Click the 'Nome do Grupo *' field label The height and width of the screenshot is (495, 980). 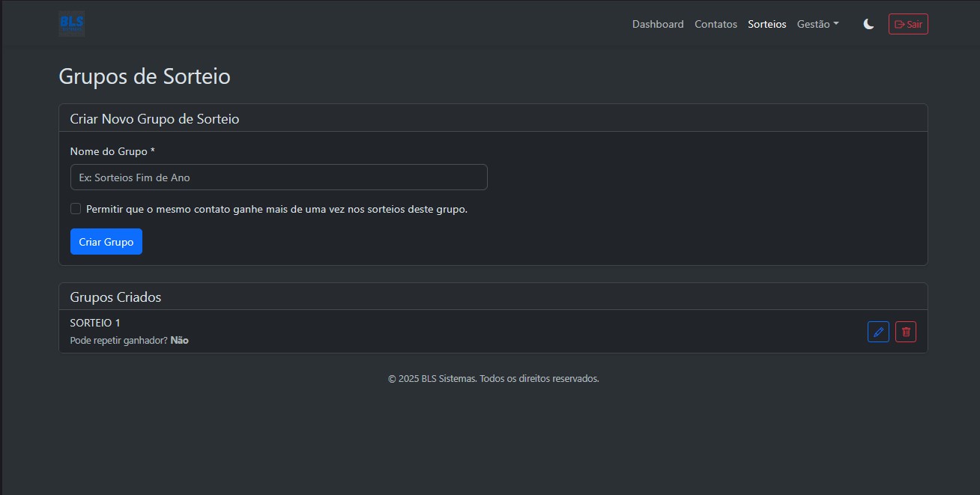[112, 151]
